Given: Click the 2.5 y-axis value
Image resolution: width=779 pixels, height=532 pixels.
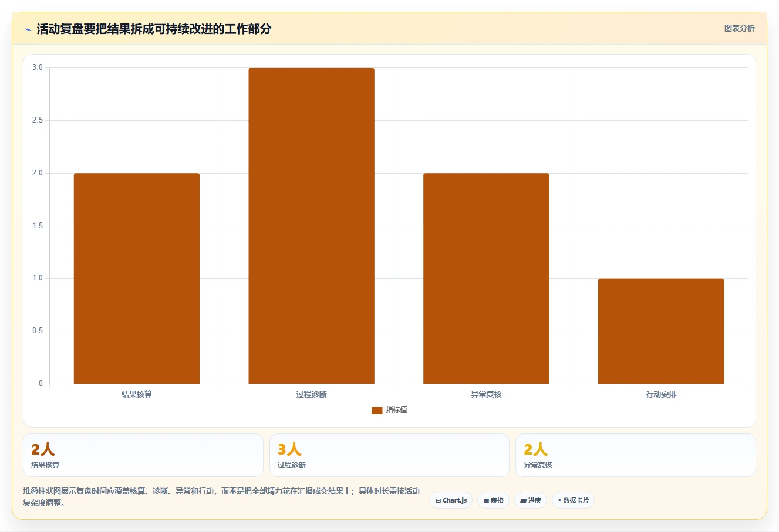Looking at the screenshot, I should click(38, 120).
